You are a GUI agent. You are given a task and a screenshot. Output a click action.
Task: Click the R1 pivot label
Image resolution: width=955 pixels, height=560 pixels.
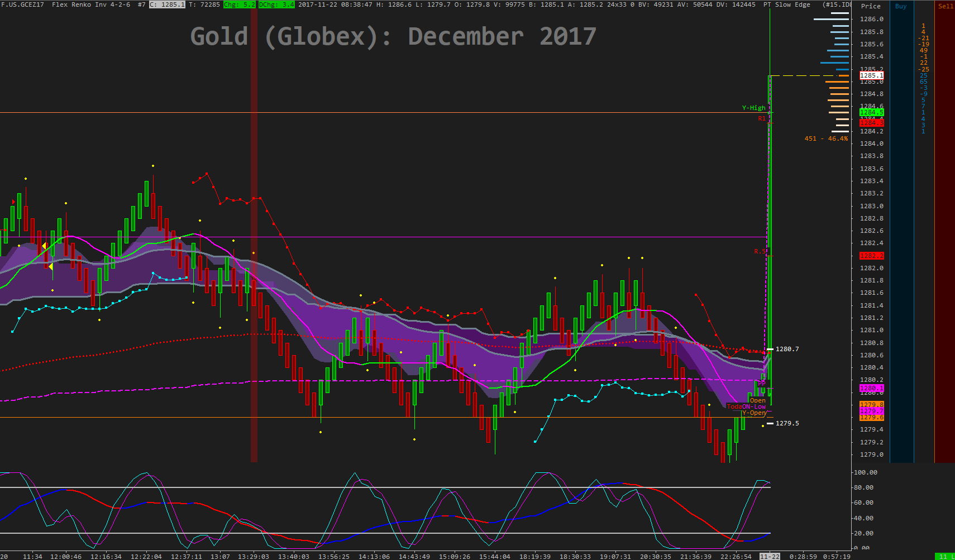pyautogui.click(x=762, y=118)
